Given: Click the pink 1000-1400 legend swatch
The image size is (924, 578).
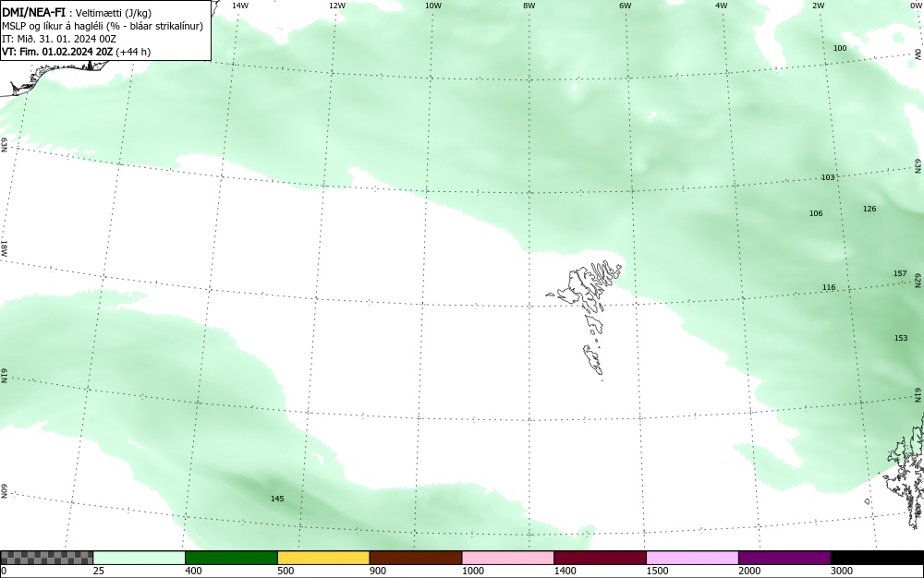Looking at the screenshot, I should (x=508, y=558).
